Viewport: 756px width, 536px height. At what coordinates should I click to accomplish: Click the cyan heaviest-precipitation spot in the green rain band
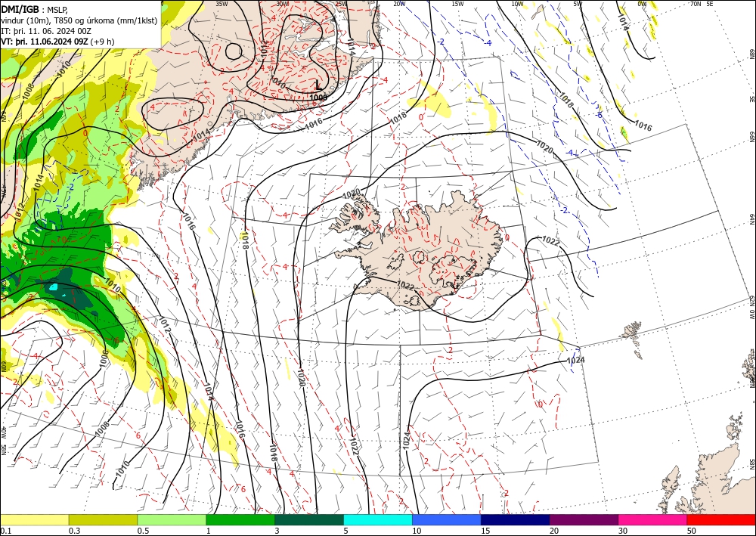[54, 287]
